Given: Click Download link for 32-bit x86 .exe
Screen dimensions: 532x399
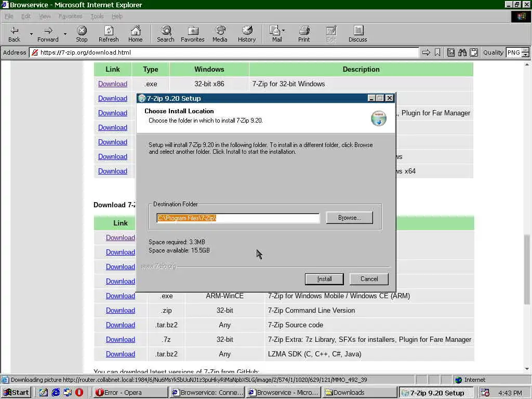Looking at the screenshot, I should pyautogui.click(x=113, y=84).
